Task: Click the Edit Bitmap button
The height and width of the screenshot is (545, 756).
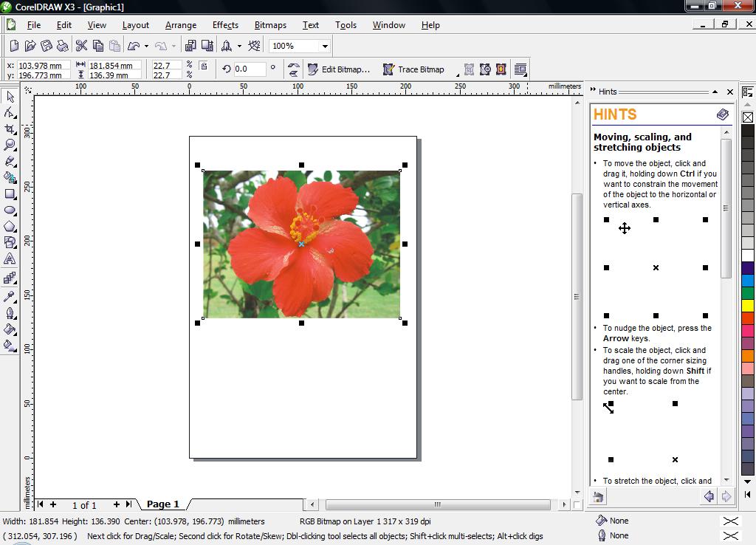Action: click(x=339, y=69)
